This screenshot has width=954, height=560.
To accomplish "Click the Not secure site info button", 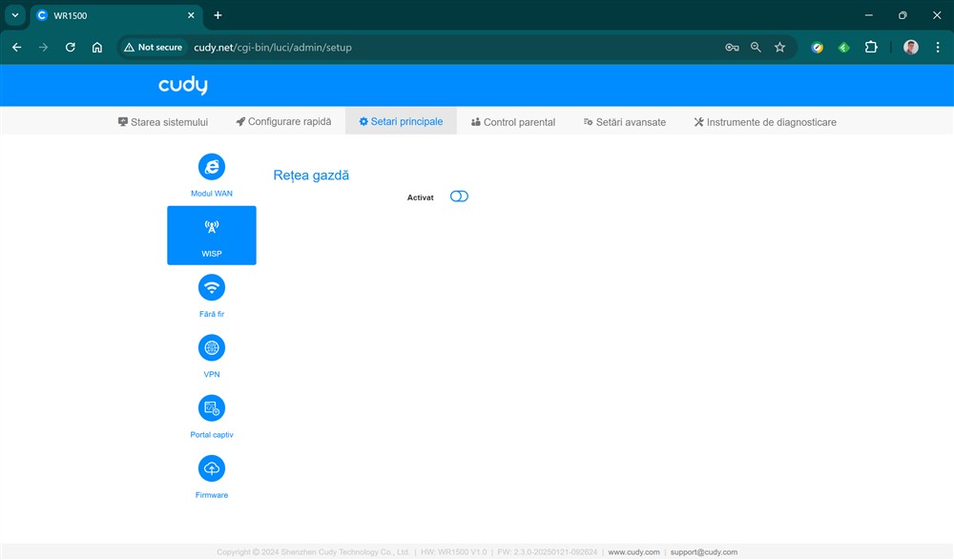I will point(153,47).
